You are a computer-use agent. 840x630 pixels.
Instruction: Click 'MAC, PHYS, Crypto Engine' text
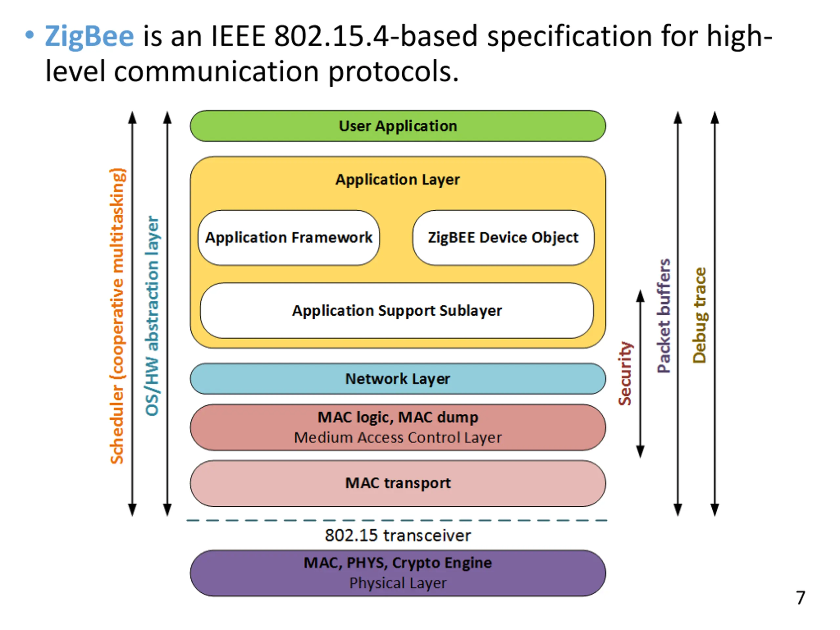(x=398, y=563)
